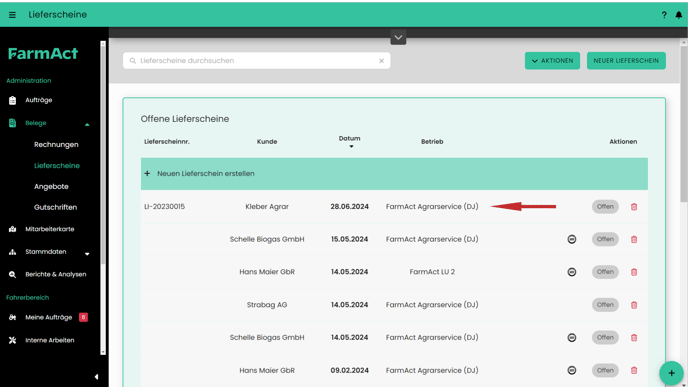
Task: Expand the Aktionen dropdown button
Action: [x=552, y=61]
